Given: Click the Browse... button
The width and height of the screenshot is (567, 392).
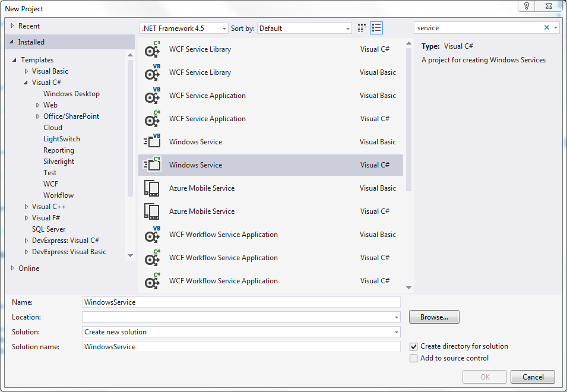Looking at the screenshot, I should [434, 317].
